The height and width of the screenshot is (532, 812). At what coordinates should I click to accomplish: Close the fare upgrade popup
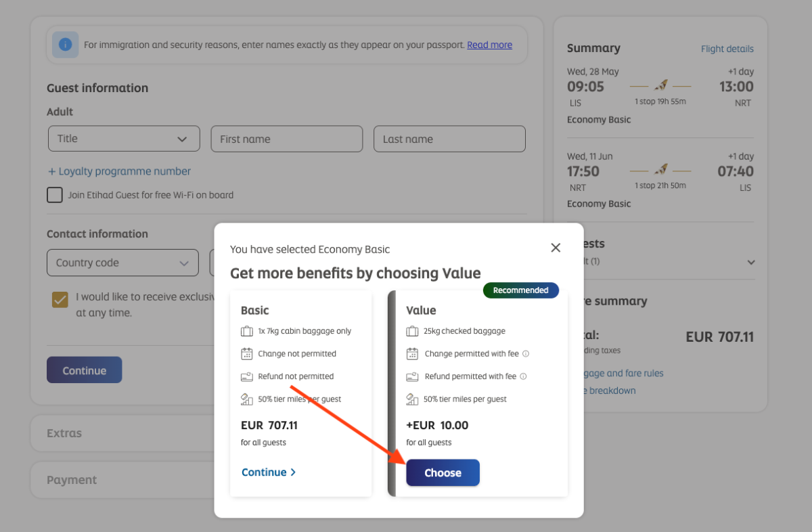coord(556,248)
